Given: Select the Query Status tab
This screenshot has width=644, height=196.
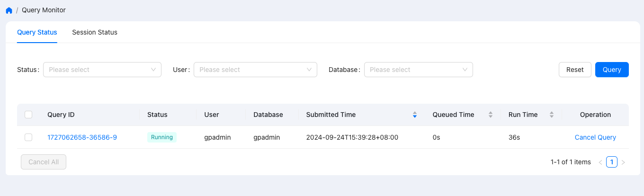Looking at the screenshot, I should (x=37, y=32).
